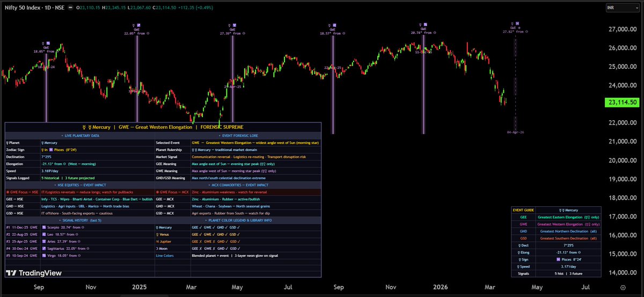
Task: Click the Venus entry in planet legend
Action: coord(164,235)
